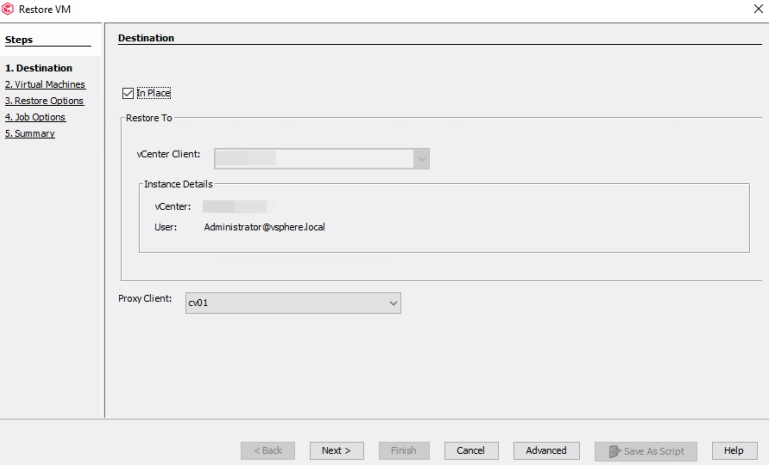Screen dimensions: 771x466
Task: Select the 1. Destination step
Action: (x=38, y=68)
